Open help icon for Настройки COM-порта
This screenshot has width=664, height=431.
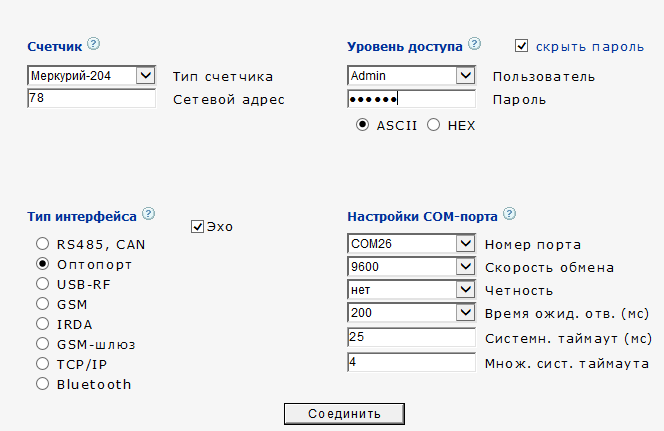pos(509,214)
